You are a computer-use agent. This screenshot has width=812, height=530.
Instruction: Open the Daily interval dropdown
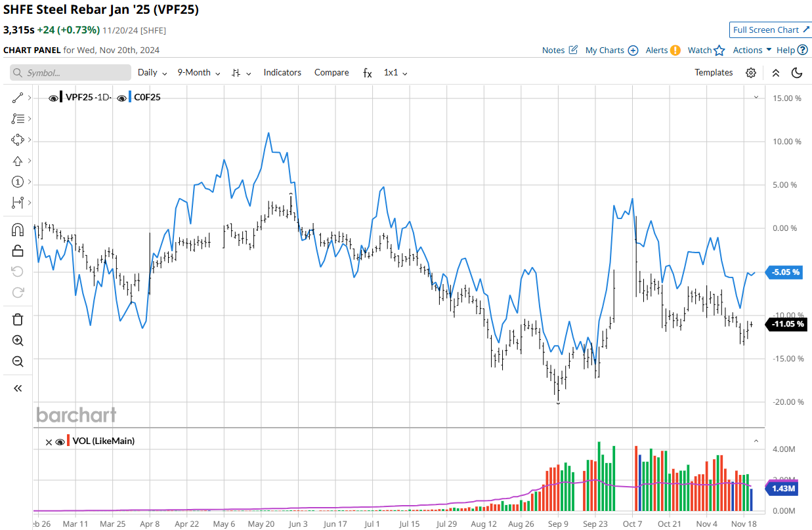(152, 73)
